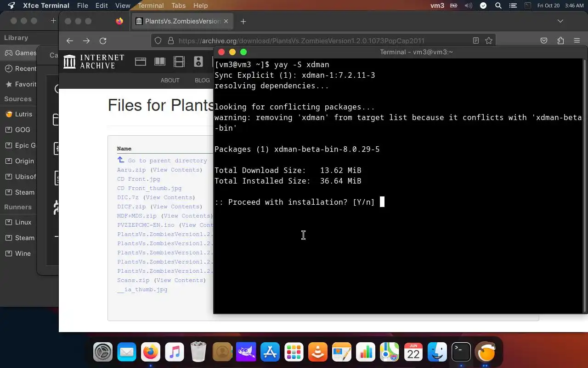Open the Mail app in the dock
This screenshot has width=588, height=368.
click(x=127, y=353)
